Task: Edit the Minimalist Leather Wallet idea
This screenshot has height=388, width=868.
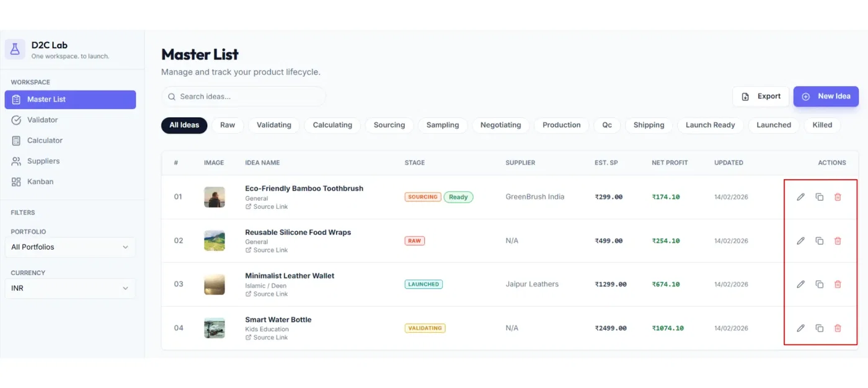Action: coord(800,284)
